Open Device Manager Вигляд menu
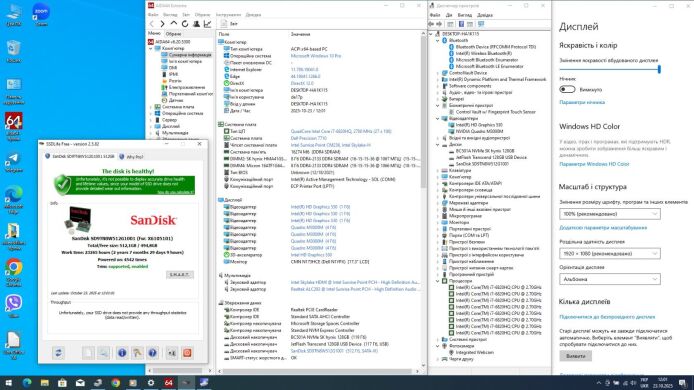This screenshot has height=390, width=694. pyautogui.click(x=465, y=15)
